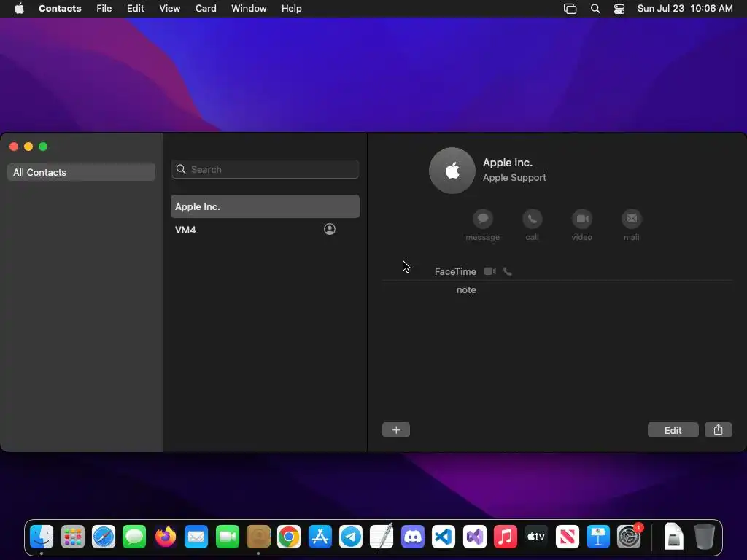The width and height of the screenshot is (747, 560).
Task: Open Firefox from the Dock
Action: (x=166, y=537)
